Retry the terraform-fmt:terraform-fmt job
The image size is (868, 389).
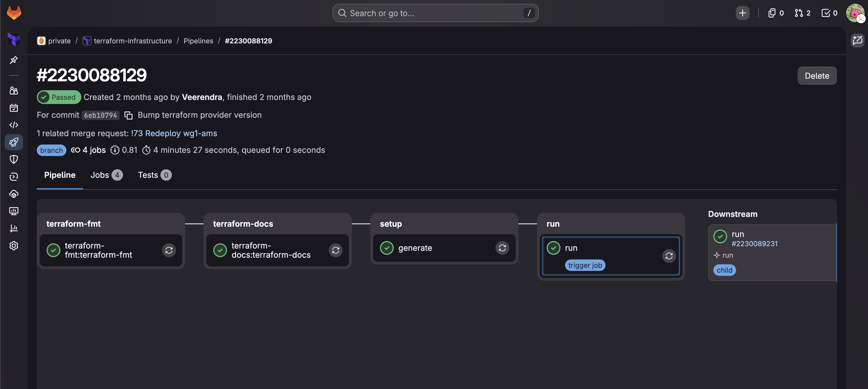coord(169,250)
